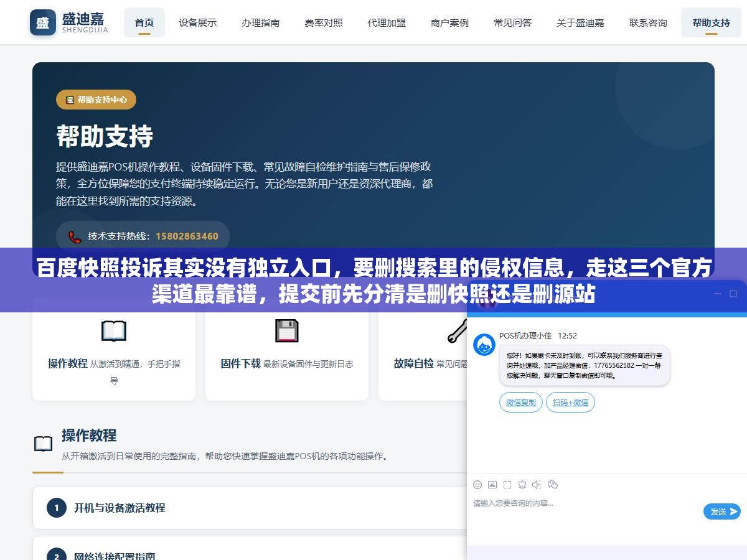Minimize the chat window
Viewport: 747px width, 560px height.
[x=717, y=294]
